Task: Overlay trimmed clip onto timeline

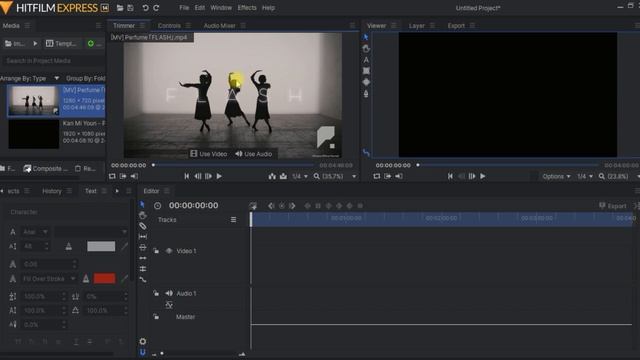Action: point(283,176)
